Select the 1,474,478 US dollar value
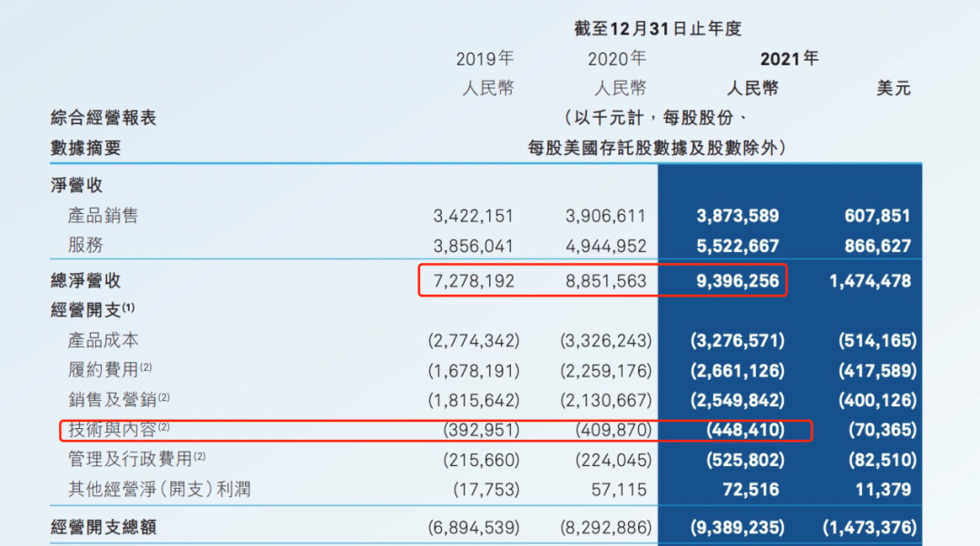 point(869,281)
